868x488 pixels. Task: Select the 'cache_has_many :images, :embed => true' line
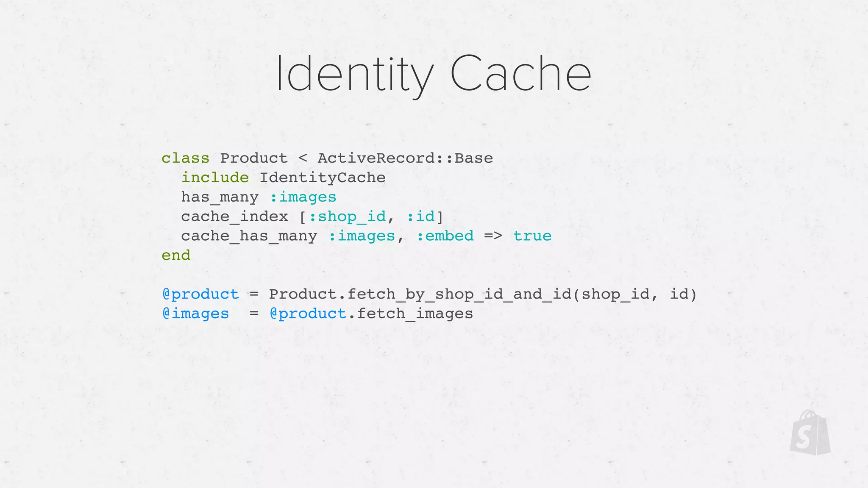coord(367,236)
